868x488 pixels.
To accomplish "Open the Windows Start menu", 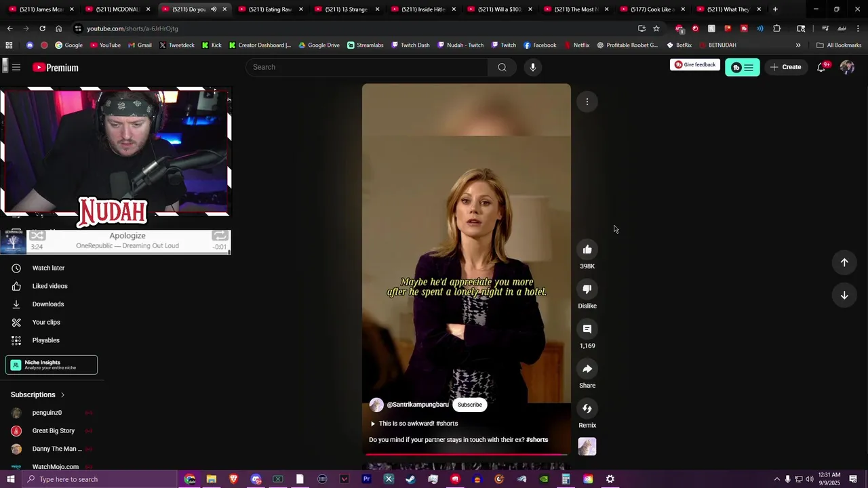I will 10,479.
